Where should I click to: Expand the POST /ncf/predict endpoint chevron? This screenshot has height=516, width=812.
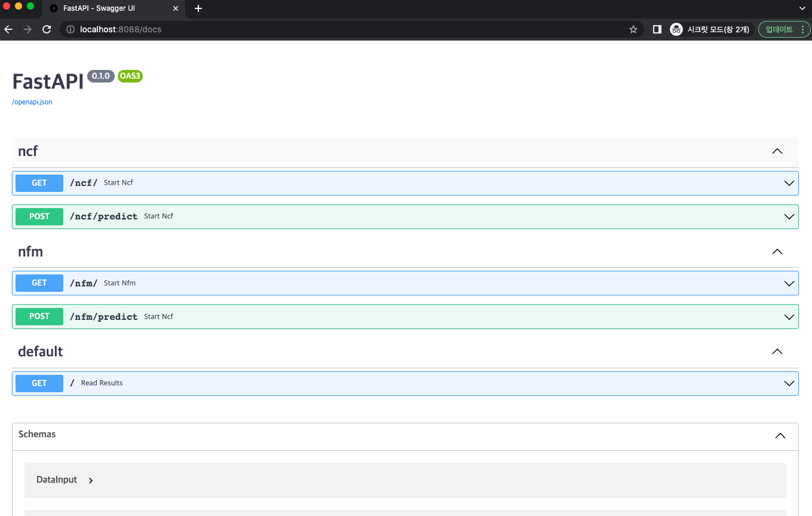[x=789, y=216]
